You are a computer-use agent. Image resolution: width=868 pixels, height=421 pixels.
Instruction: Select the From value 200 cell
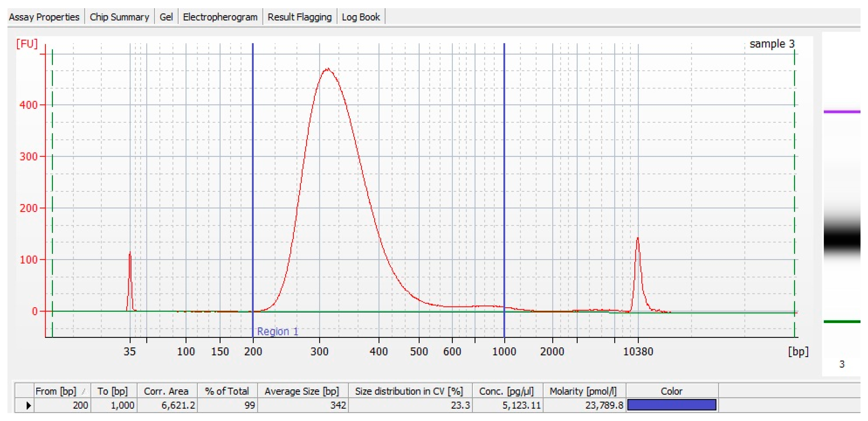62,405
